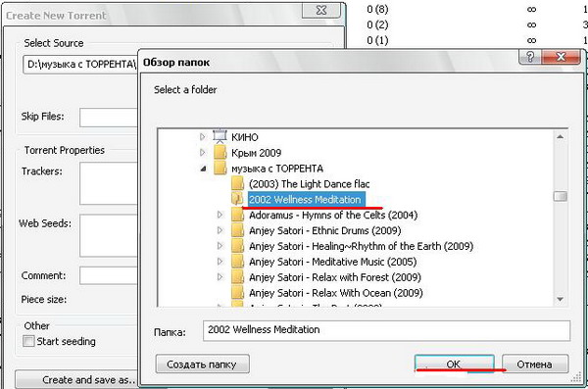Click the Relax With Ocean folder icon
The image size is (588, 389).
238,293
